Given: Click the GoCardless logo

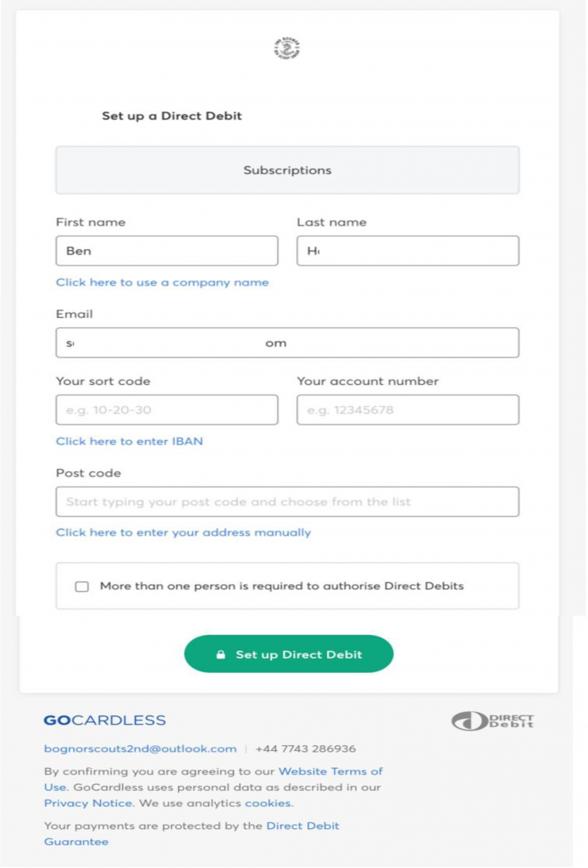Looking at the screenshot, I should pos(105,721).
